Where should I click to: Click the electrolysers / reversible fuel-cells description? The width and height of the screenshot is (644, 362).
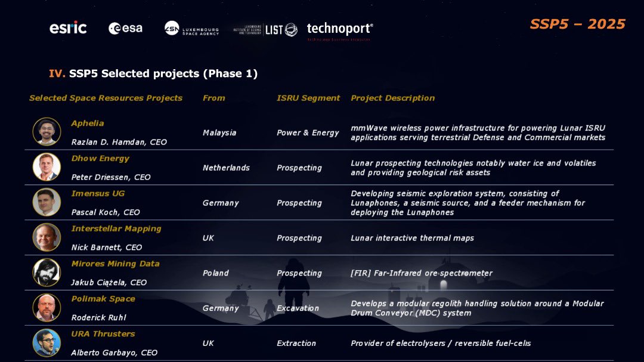441,343
